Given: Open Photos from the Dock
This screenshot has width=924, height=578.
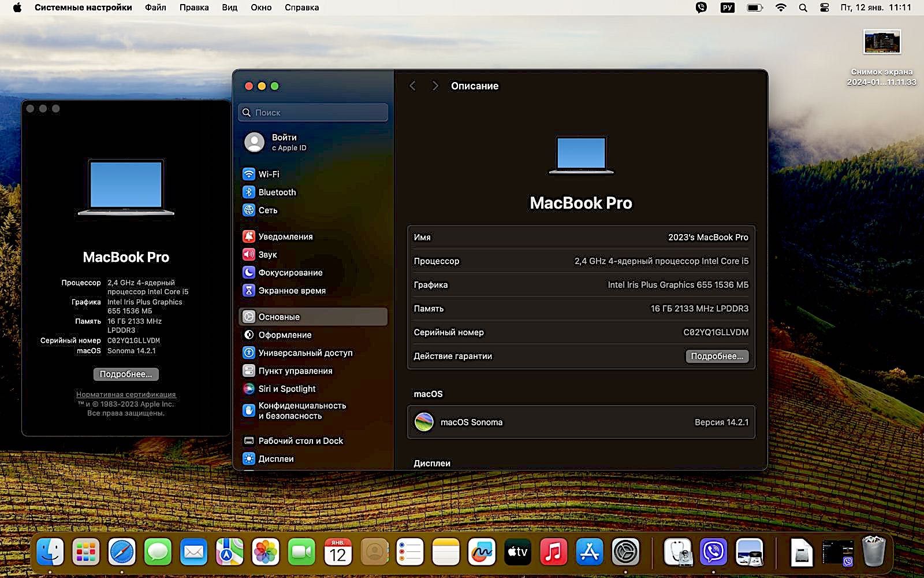Looking at the screenshot, I should (266, 552).
